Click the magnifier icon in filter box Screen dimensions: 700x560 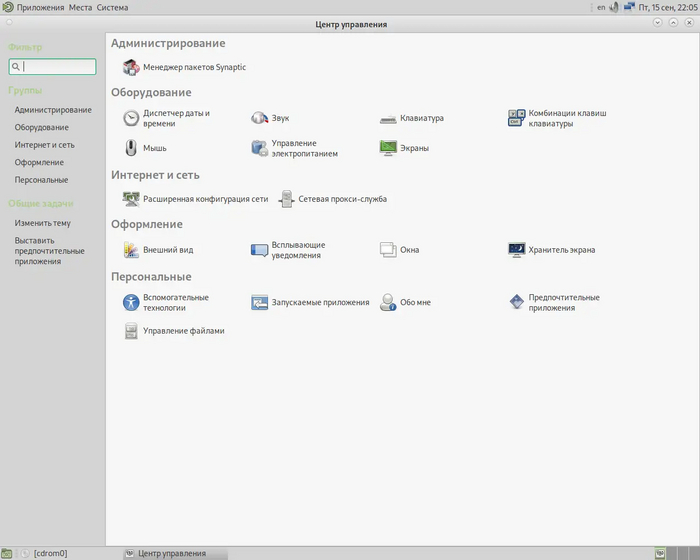(16, 67)
